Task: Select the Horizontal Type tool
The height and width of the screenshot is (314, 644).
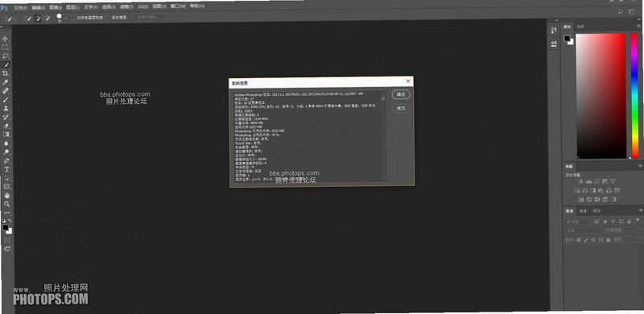Action: click(6, 169)
